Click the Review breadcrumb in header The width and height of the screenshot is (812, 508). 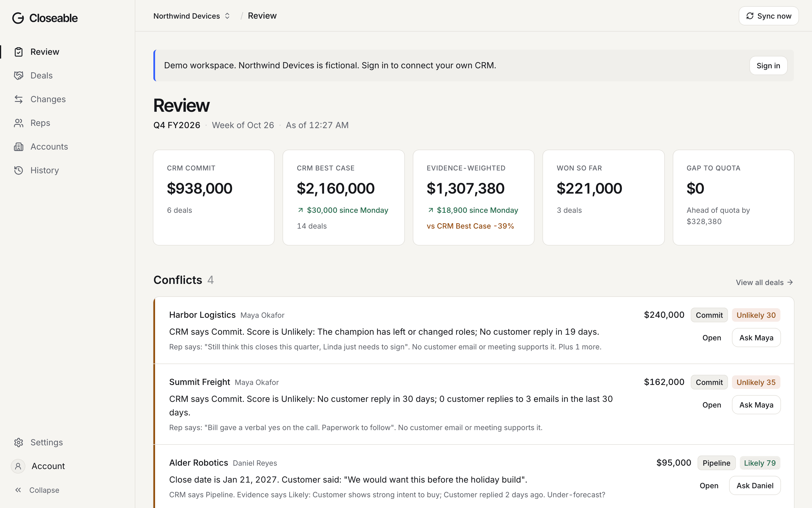[262, 16]
